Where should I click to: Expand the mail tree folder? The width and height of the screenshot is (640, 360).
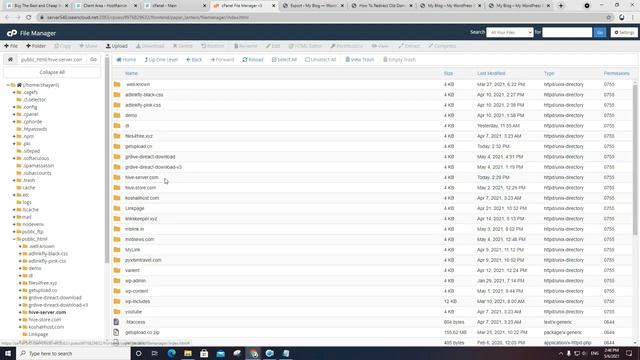(x=14, y=217)
